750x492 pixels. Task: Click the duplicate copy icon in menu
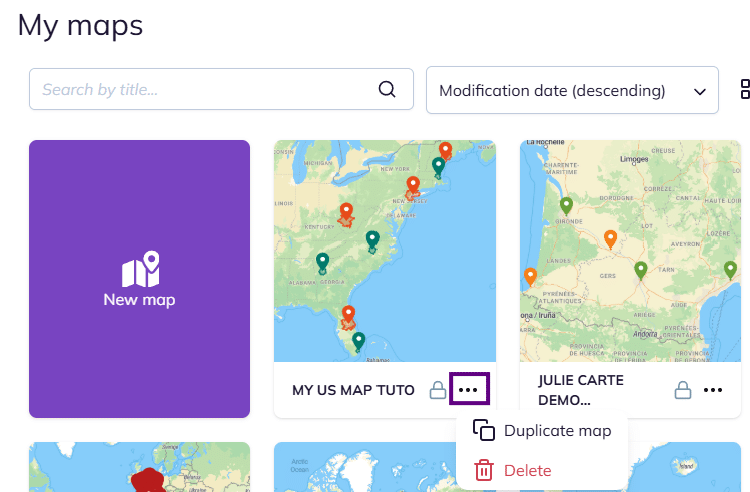click(x=484, y=431)
